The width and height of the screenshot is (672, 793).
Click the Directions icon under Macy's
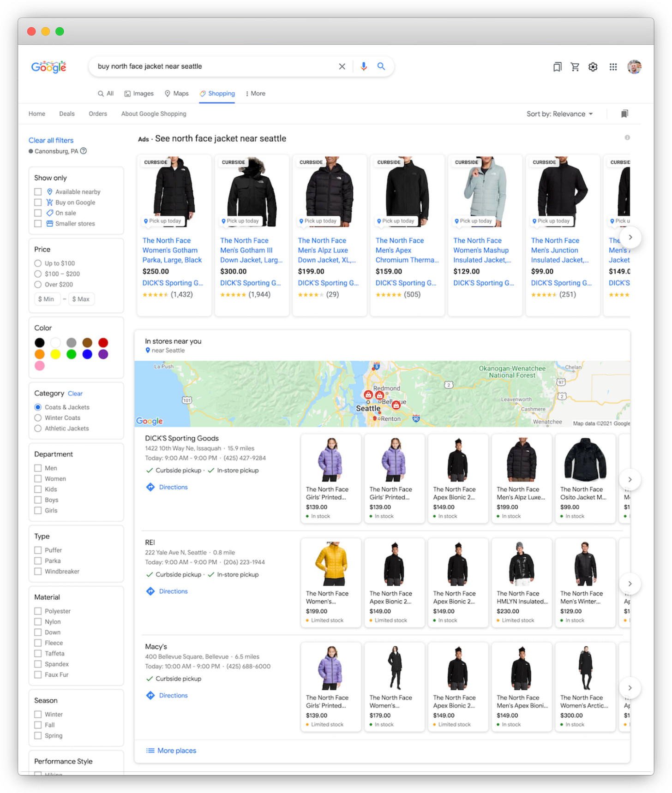(150, 695)
